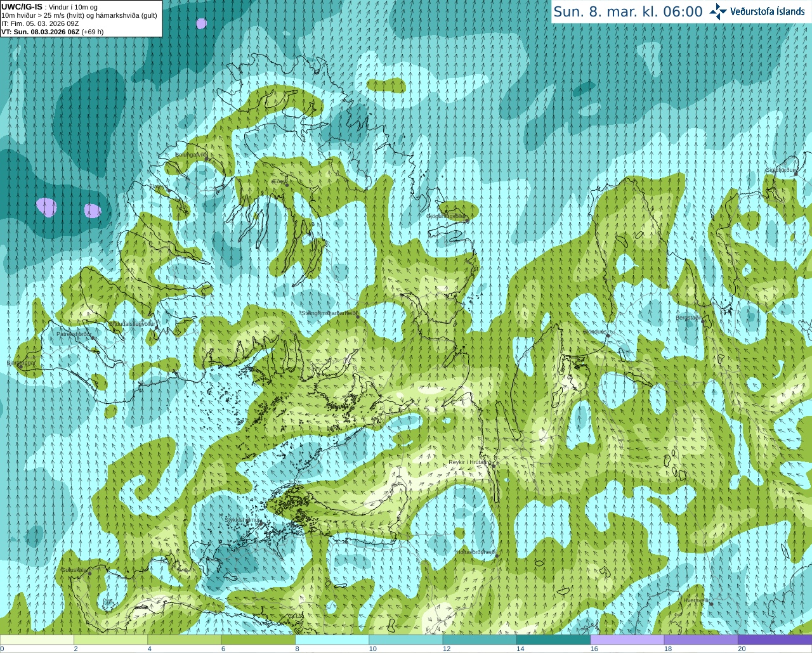Image resolution: width=812 pixels, height=653 pixels.
Task: Click the legend scale value 12
Action: (447, 649)
